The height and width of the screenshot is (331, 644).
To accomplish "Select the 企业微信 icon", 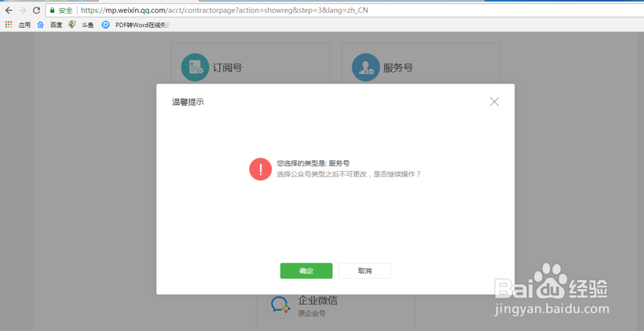I will pos(280,305).
